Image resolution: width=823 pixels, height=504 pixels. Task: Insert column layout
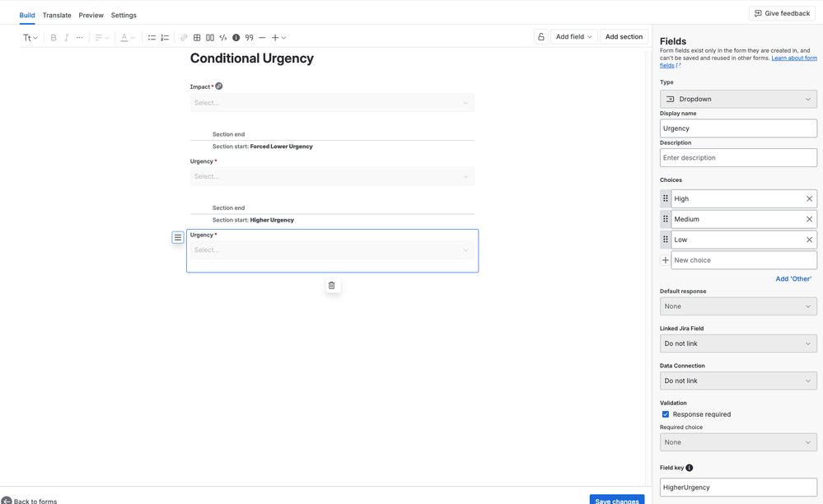[x=210, y=38]
